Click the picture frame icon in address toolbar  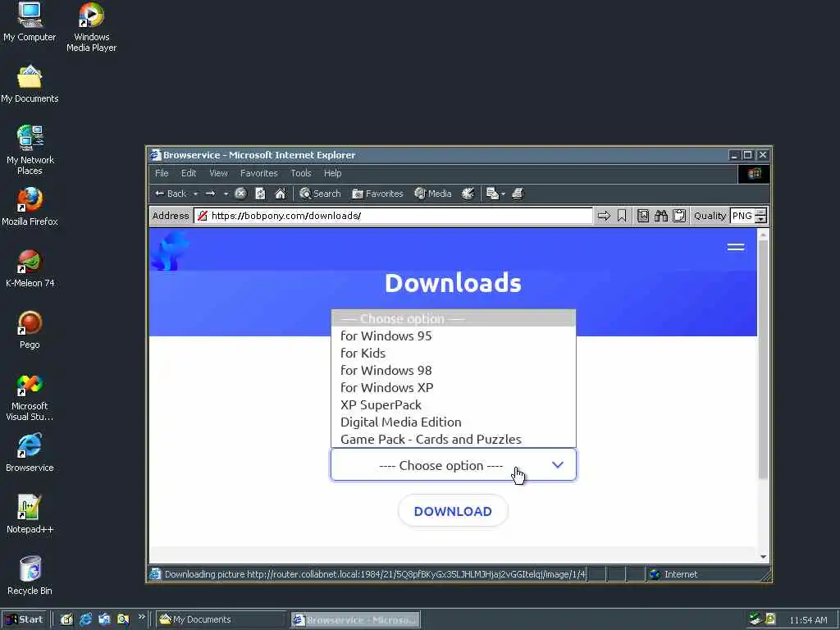643,216
